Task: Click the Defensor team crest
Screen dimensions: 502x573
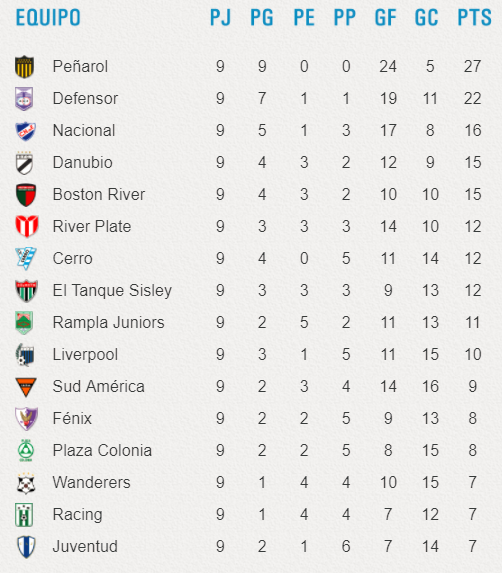Action: click(x=24, y=99)
